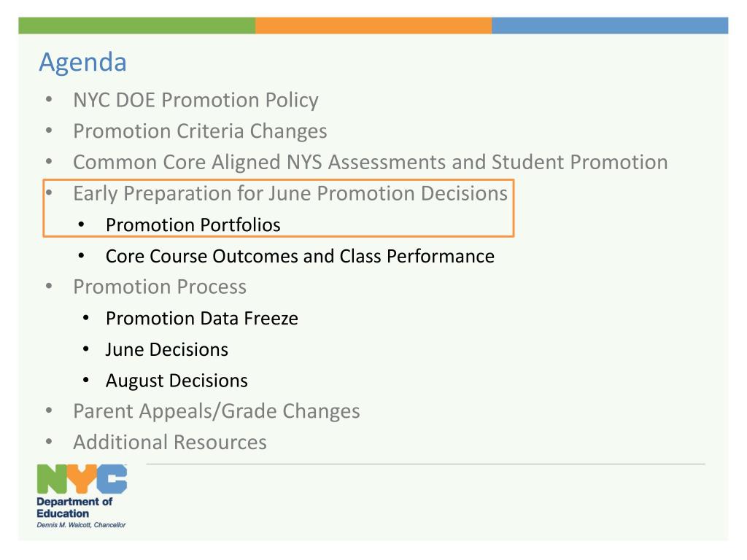Click the Additional Resources item
Image resolution: width=747 pixels, height=560 pixels.
(169, 442)
